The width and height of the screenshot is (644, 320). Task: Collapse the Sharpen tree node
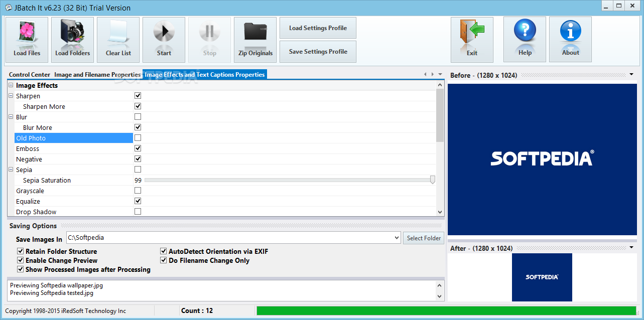pyautogui.click(x=11, y=96)
